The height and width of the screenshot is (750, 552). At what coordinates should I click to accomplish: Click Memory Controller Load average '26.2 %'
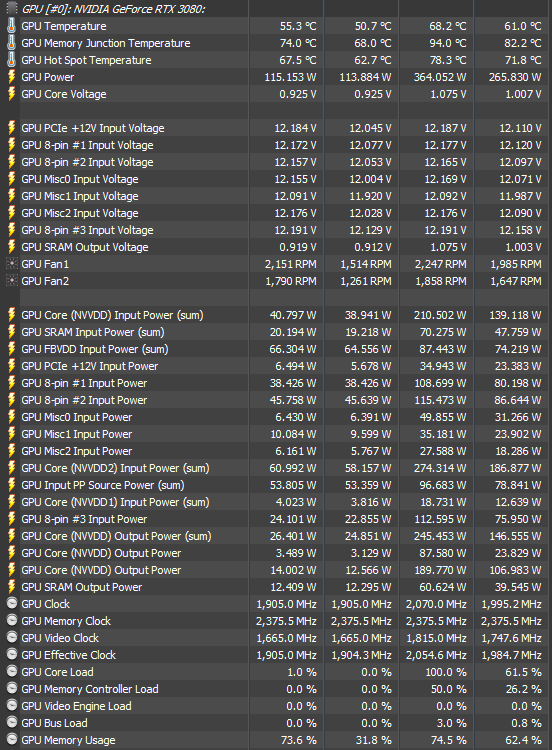point(523,689)
